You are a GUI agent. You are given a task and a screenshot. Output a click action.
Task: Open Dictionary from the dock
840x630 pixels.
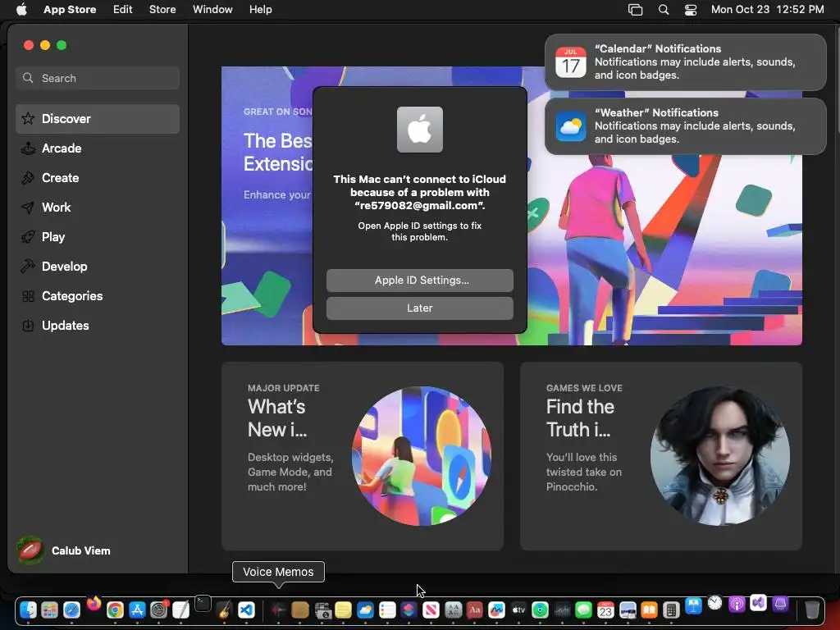pos(475,609)
